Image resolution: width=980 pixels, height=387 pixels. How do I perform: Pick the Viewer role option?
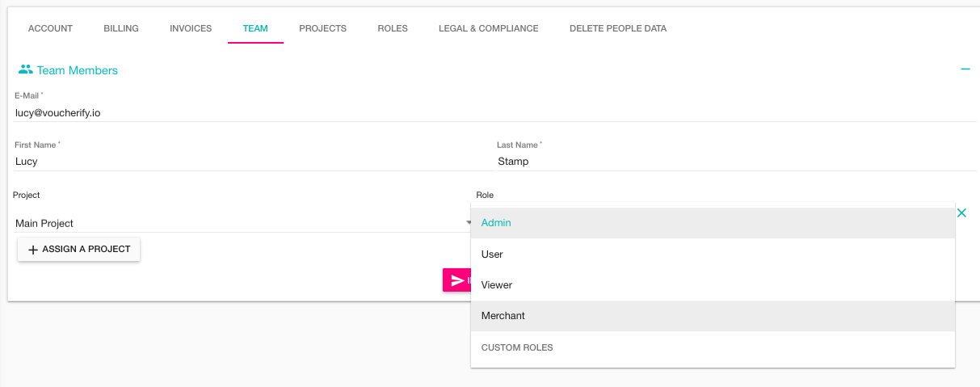tap(497, 285)
